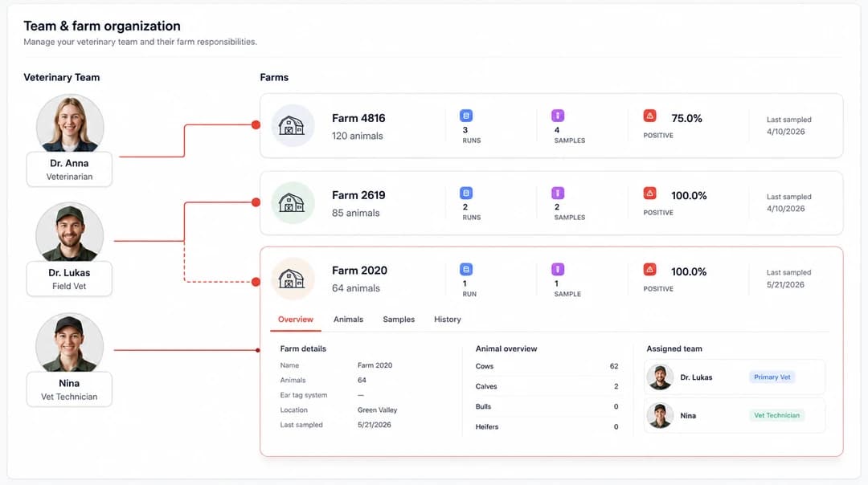Click the Cows row in Animal overview
The image size is (868, 485).
tap(547, 366)
